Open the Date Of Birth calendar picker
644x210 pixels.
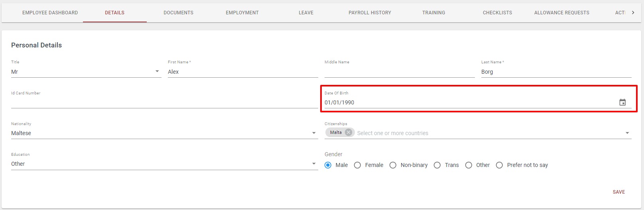[622, 102]
